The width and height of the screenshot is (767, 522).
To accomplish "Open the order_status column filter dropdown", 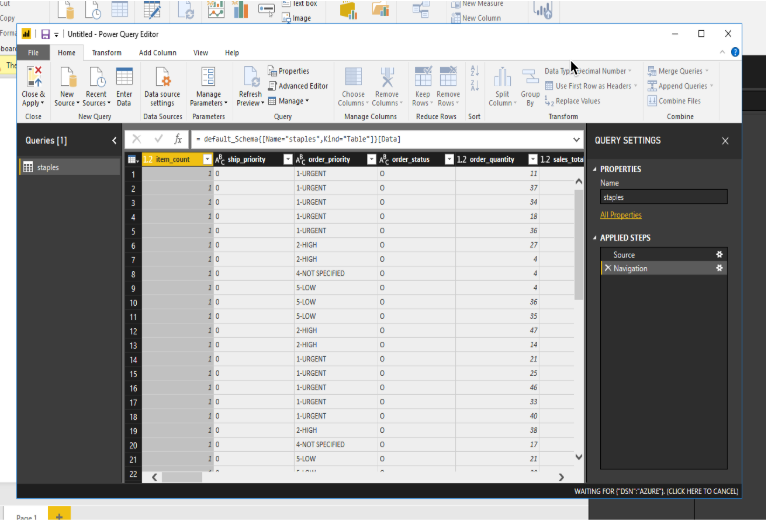I will (449, 159).
